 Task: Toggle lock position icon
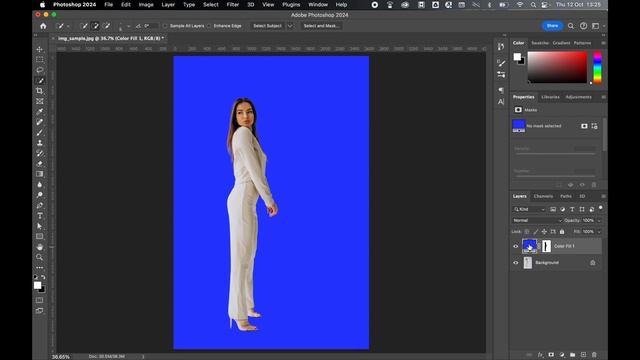pos(544,231)
